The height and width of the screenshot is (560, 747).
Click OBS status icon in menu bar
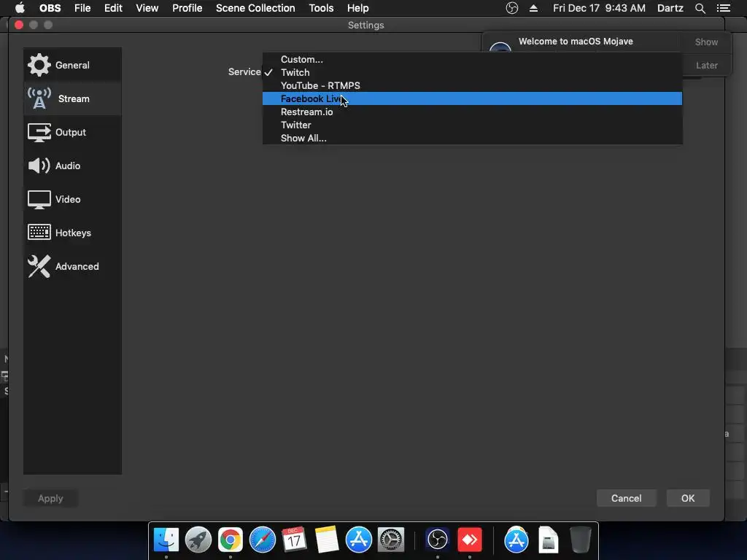tap(511, 8)
